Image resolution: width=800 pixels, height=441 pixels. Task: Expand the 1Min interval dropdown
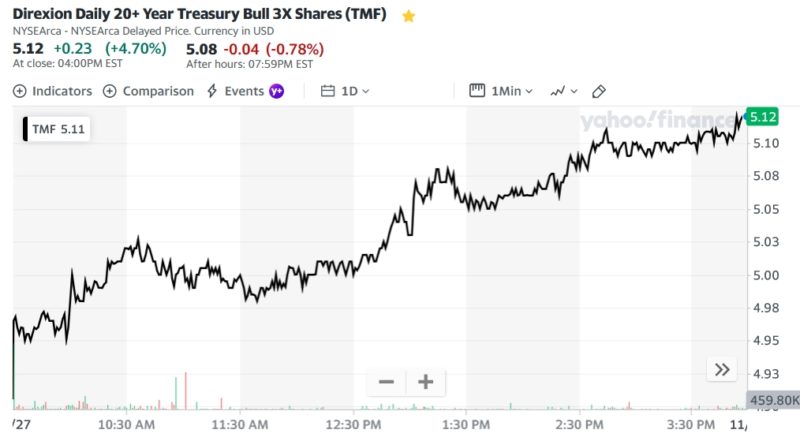512,91
